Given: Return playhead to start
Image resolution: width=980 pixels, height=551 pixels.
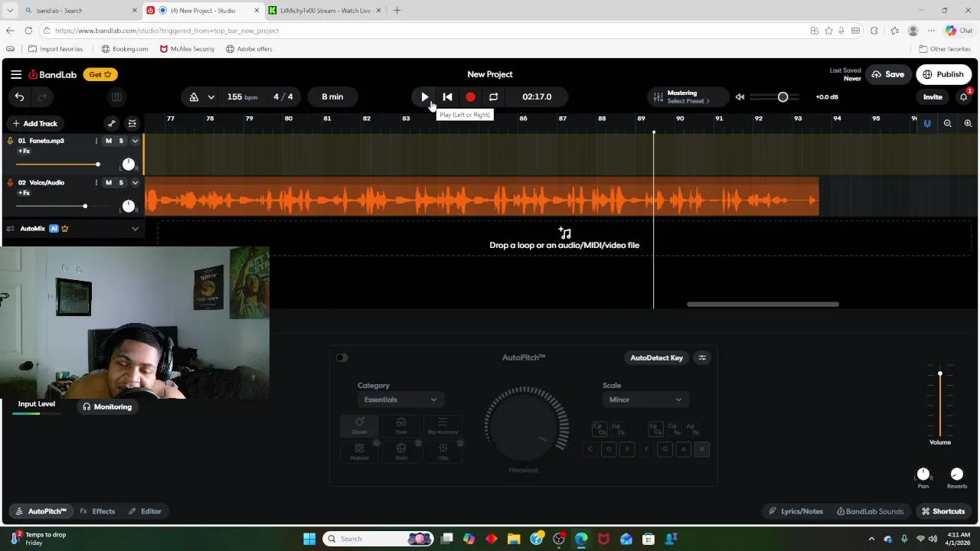Looking at the screenshot, I should point(448,97).
